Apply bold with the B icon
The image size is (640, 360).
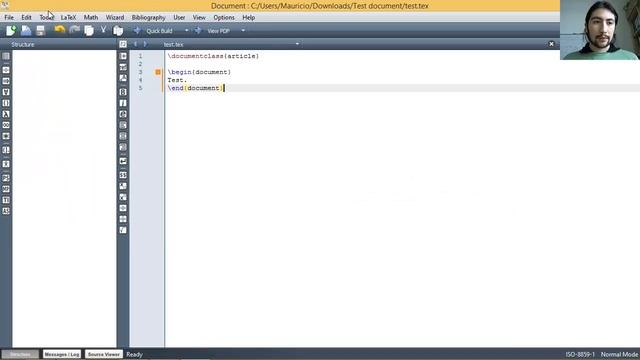(123, 92)
